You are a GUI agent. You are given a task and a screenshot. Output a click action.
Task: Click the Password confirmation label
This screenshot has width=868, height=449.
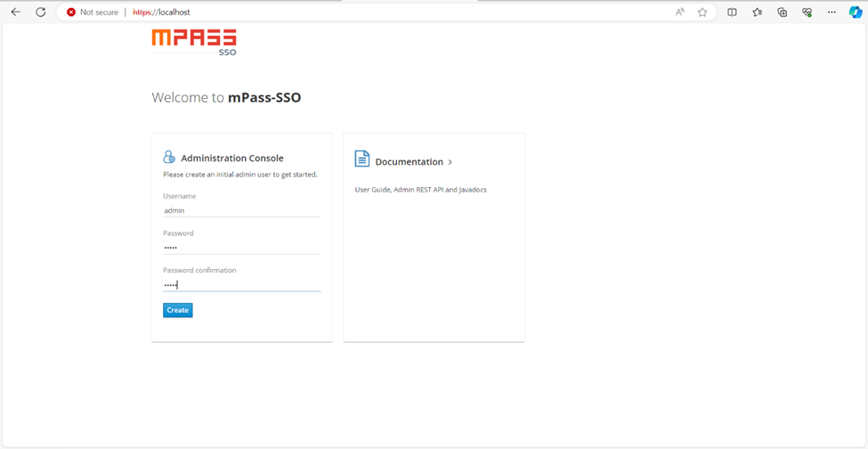199,270
